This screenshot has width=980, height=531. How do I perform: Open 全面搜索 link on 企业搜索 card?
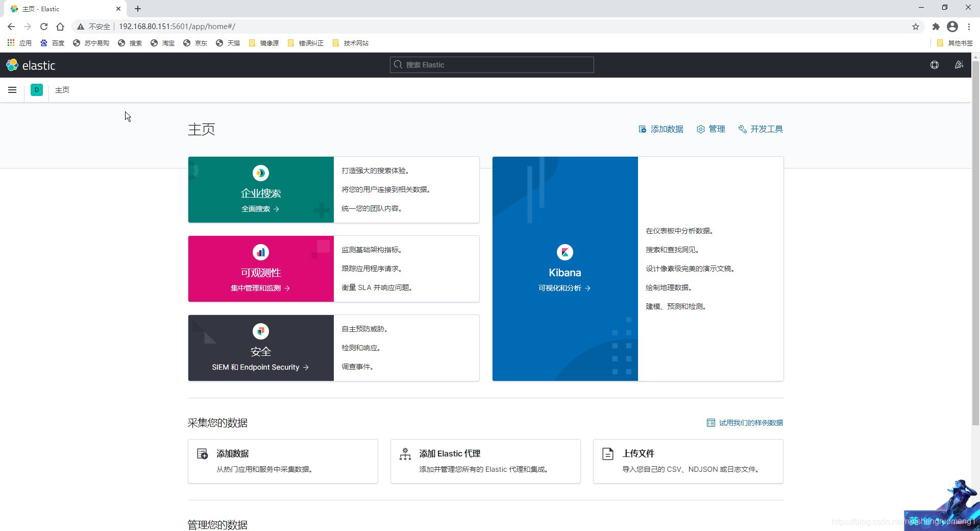(x=260, y=209)
